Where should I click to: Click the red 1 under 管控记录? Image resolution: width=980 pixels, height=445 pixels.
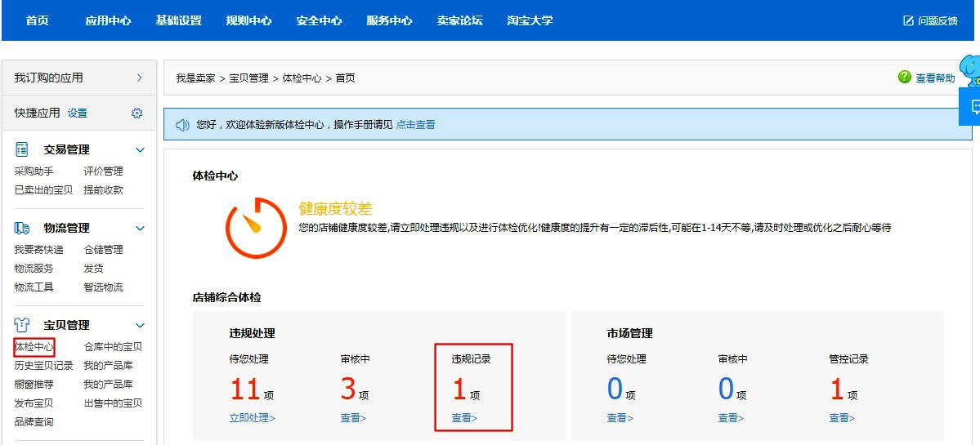click(x=837, y=389)
